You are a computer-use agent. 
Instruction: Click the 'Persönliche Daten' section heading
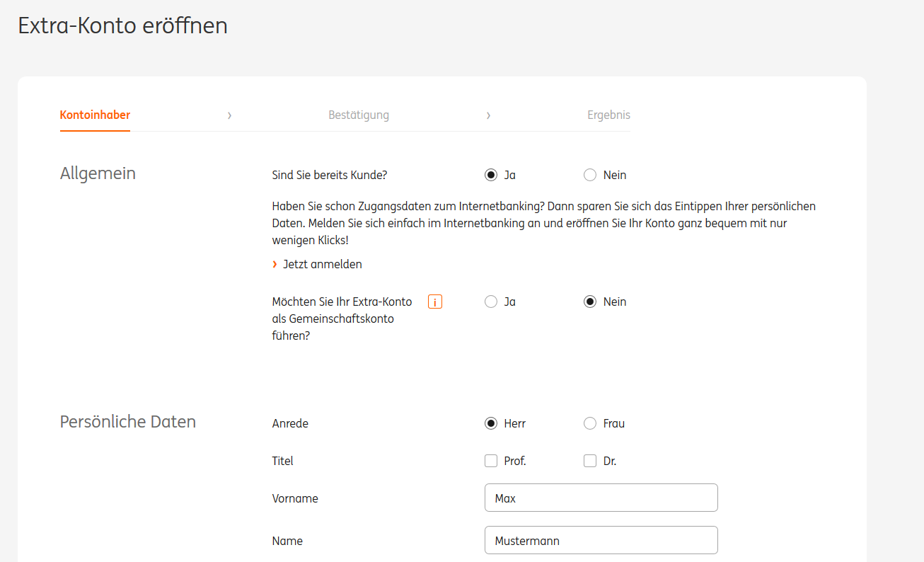(128, 422)
